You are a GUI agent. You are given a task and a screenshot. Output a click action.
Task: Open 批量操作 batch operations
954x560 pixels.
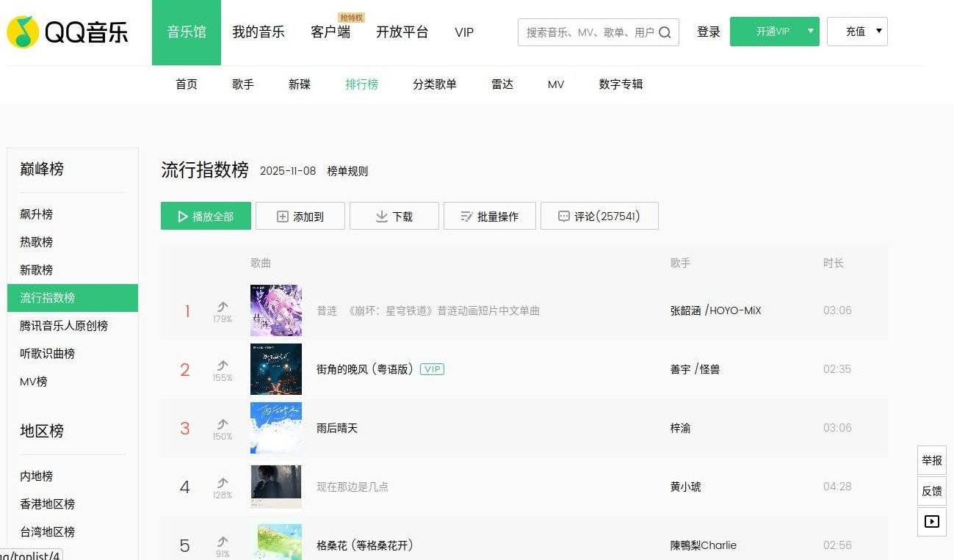click(x=489, y=217)
